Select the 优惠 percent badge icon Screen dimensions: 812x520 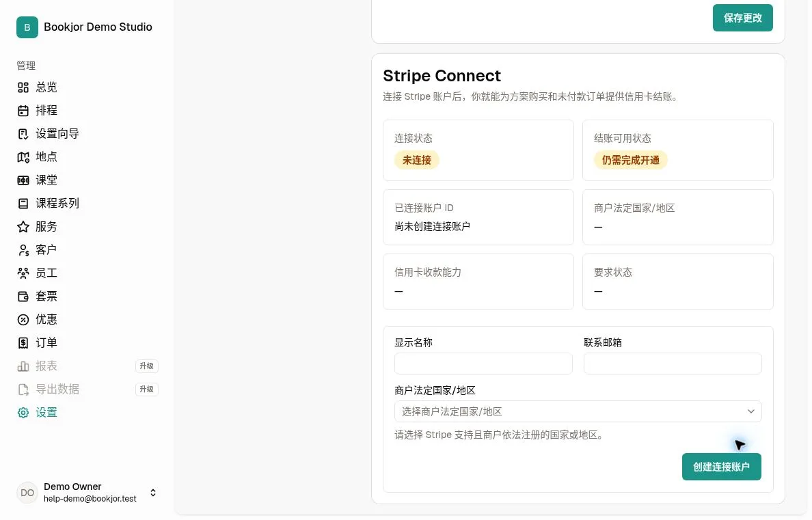click(x=23, y=320)
